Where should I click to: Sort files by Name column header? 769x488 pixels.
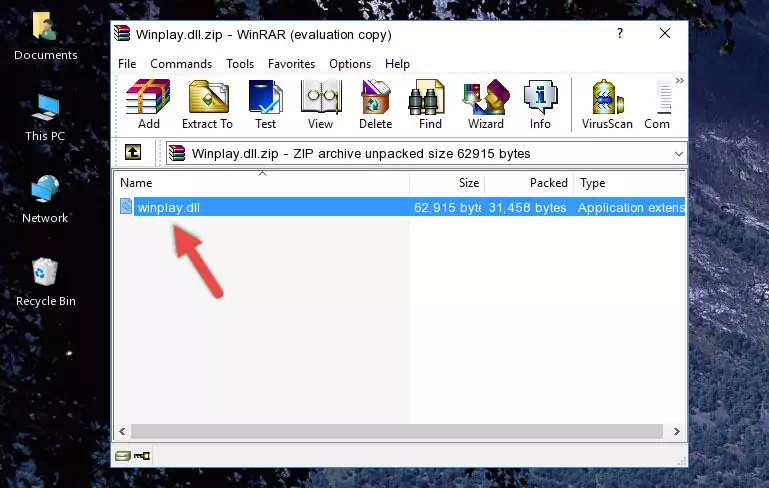click(262, 183)
